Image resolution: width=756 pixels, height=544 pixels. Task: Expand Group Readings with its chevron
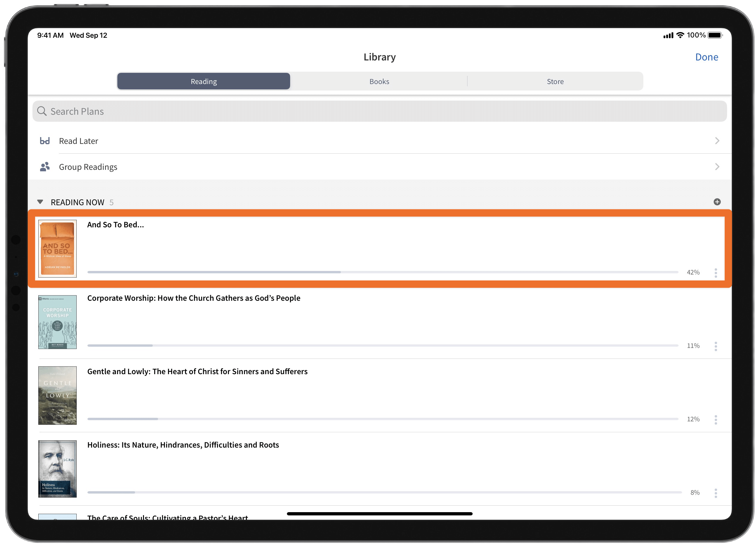(717, 167)
